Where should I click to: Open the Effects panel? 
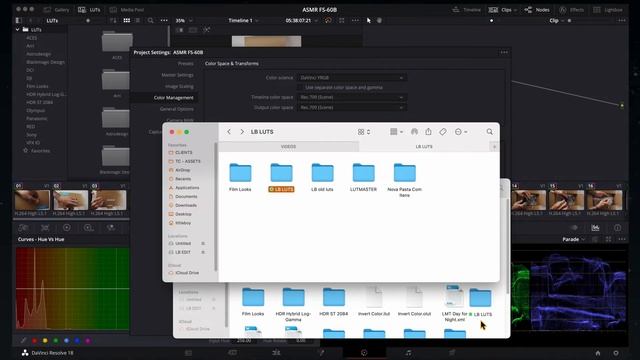click(573, 9)
